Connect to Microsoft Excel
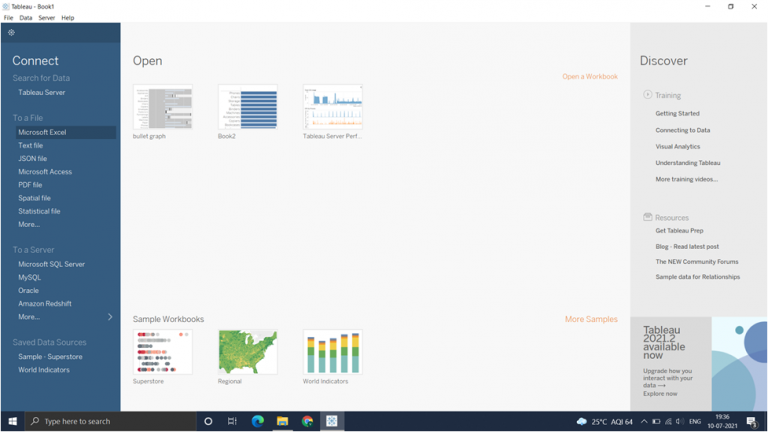 click(x=66, y=132)
